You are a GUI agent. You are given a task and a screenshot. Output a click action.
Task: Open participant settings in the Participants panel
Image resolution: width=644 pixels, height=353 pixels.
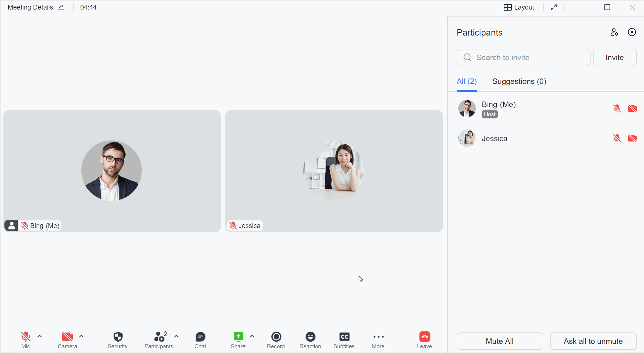pos(615,32)
